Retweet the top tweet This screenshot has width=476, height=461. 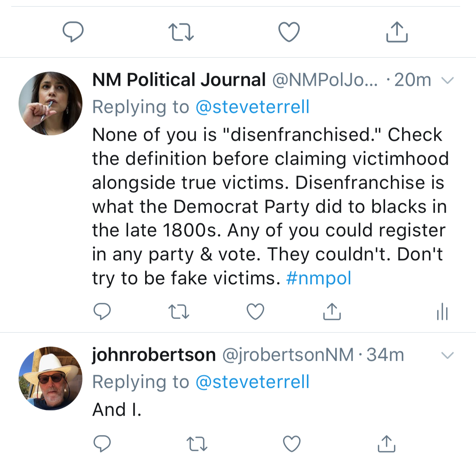coord(181,32)
